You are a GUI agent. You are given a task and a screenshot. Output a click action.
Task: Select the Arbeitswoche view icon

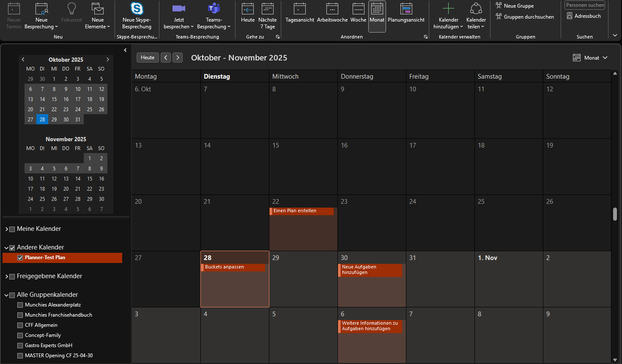332,9
